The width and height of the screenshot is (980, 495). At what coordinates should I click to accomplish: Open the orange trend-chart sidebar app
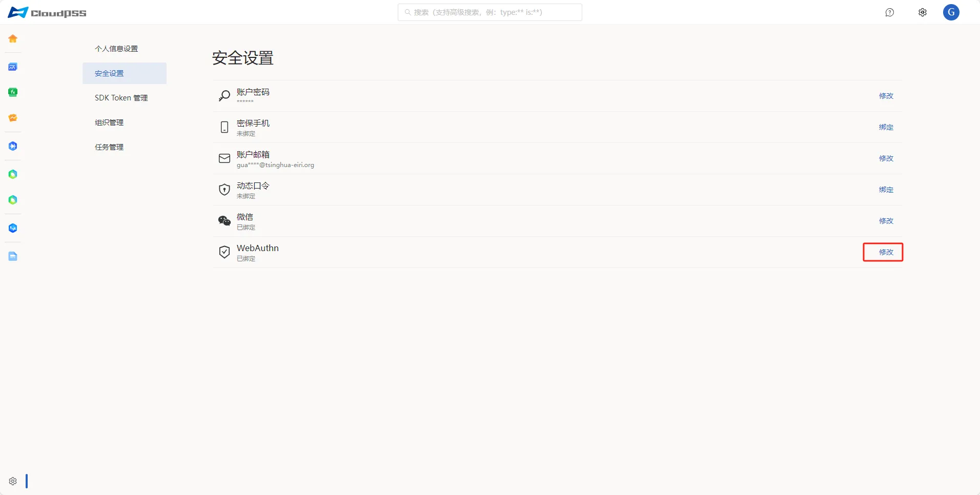[13, 118]
